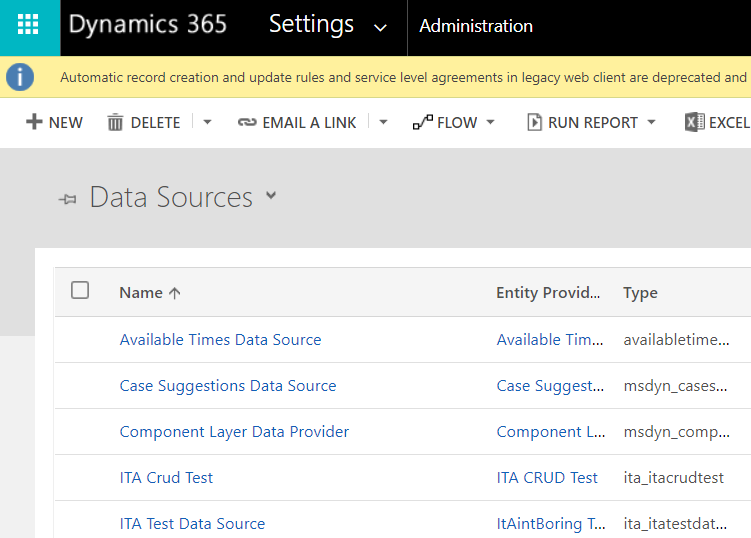Click the NEW command label
Viewport: 751px width, 538px height.
[x=66, y=123]
